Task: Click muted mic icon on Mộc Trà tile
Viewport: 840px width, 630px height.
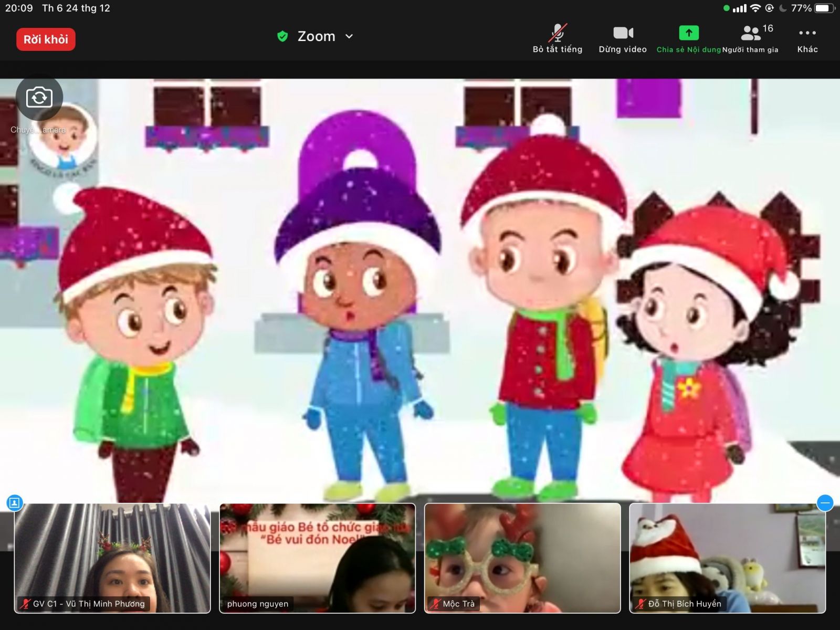Action: tap(435, 604)
